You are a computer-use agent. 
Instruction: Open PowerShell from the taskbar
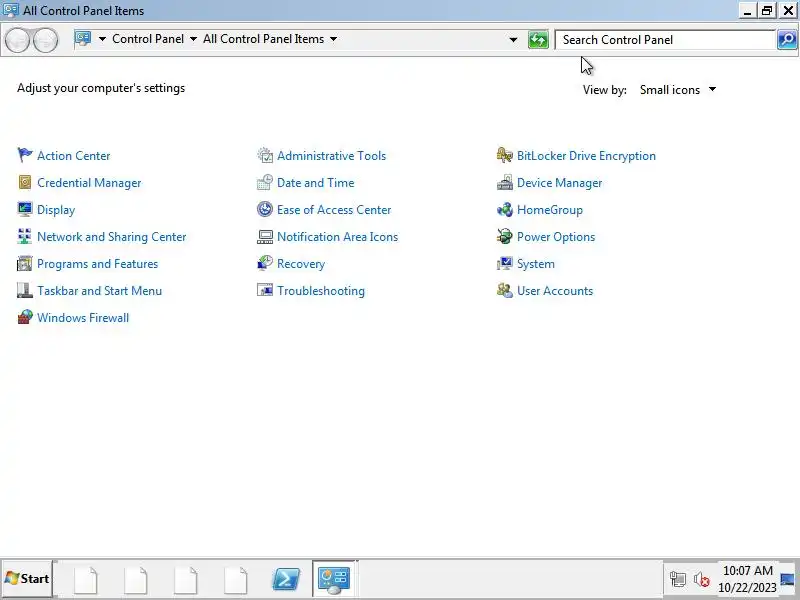[286, 579]
